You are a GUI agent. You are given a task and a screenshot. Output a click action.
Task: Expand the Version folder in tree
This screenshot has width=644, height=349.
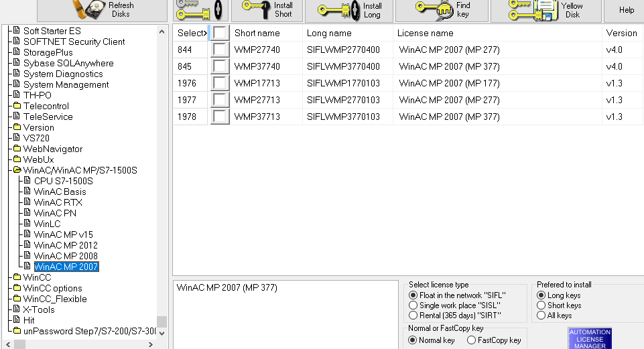coord(17,127)
